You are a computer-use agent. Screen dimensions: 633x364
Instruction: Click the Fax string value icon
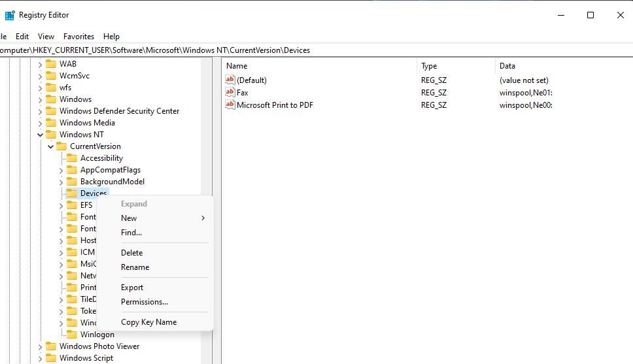pyautogui.click(x=230, y=92)
